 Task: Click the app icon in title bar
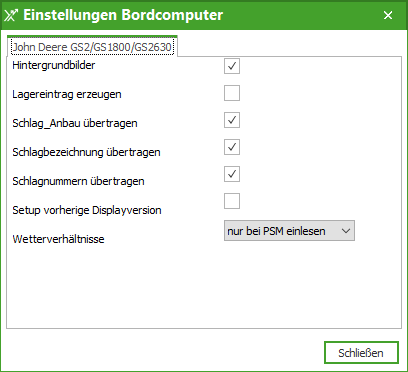pos(10,15)
